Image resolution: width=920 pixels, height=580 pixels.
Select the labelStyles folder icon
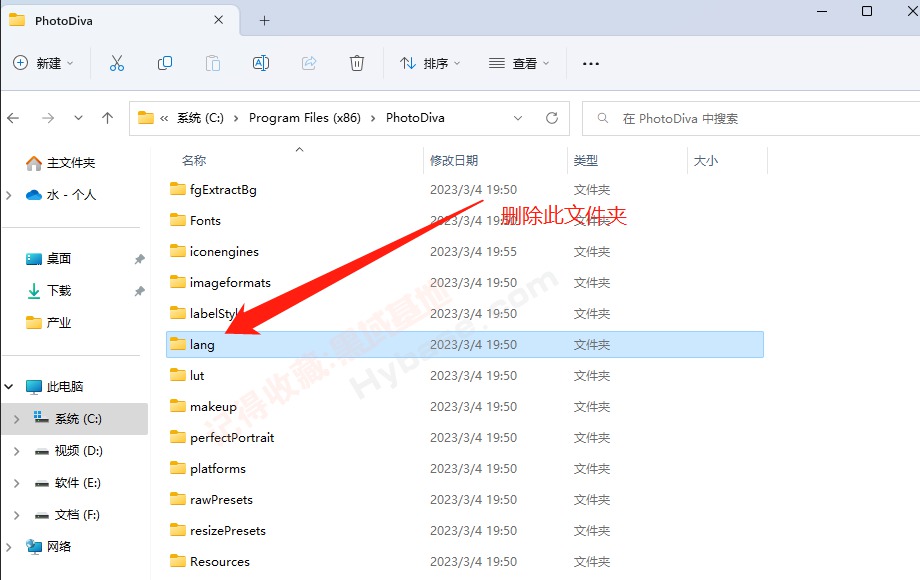(x=178, y=313)
